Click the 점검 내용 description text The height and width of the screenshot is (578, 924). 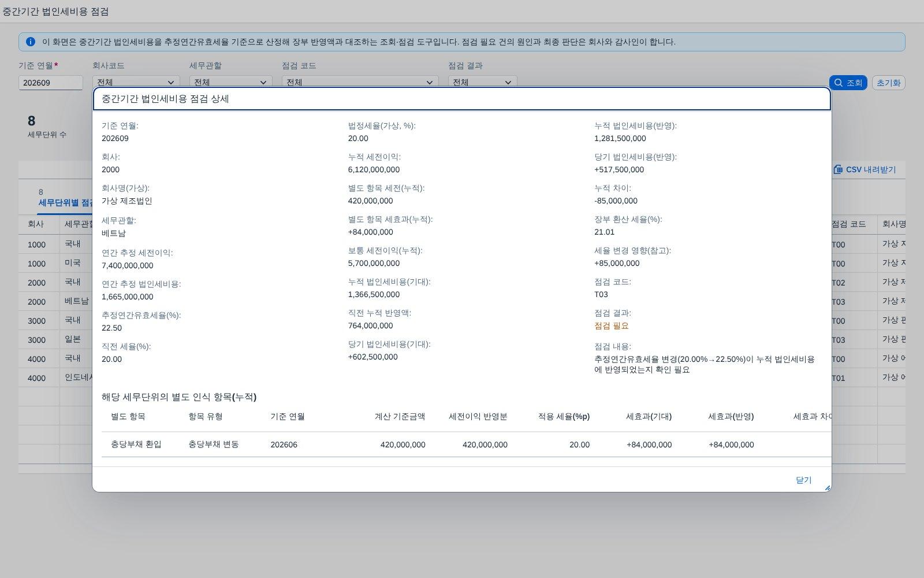(x=705, y=365)
